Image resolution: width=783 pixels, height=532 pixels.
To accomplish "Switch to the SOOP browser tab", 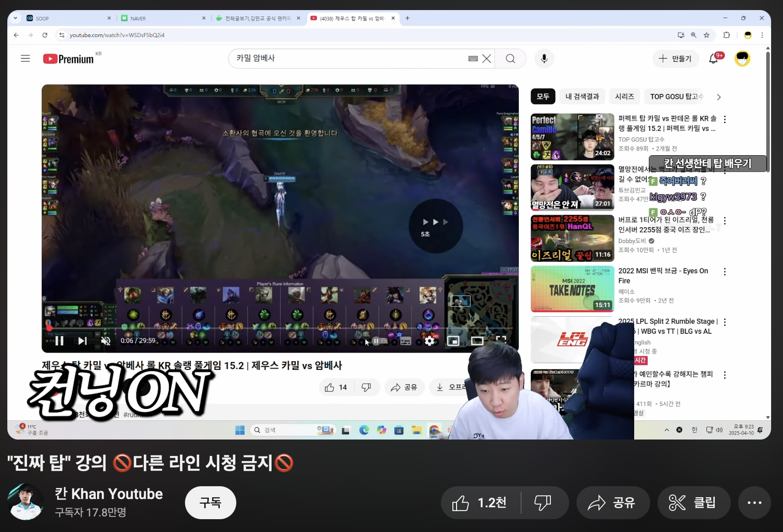I will click(69, 18).
